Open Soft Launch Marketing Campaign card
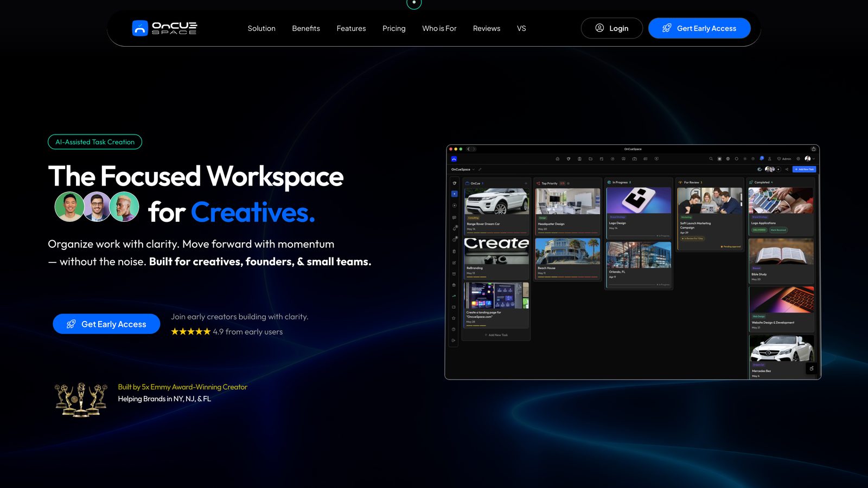This screenshot has height=488, width=868. 710,219
